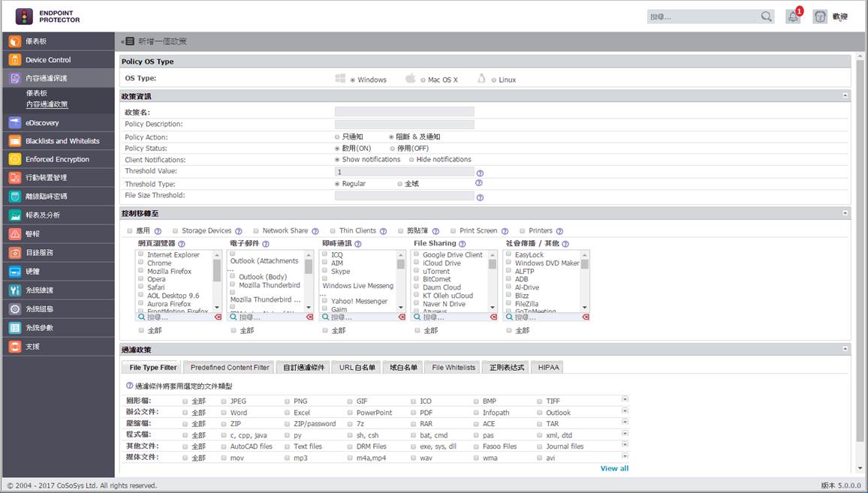The image size is (868, 493).
Task: Open the URL 白名單 tab
Action: point(357,368)
